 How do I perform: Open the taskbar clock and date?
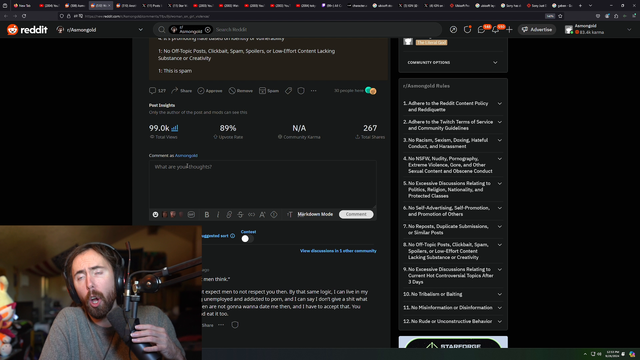[612, 354]
